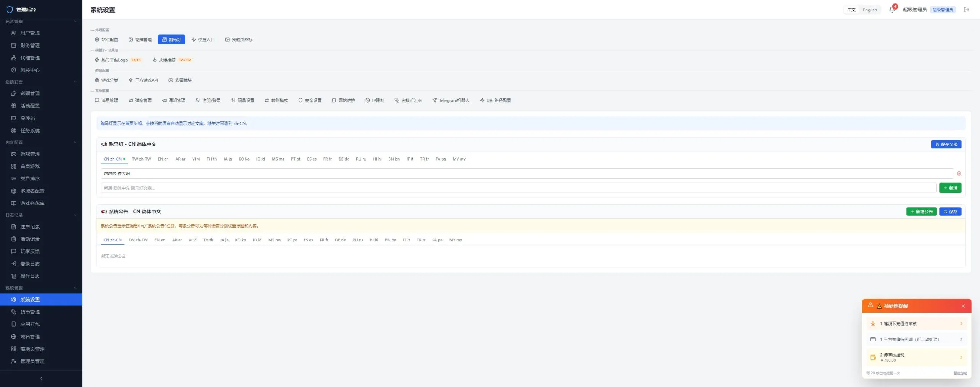
Task: Open the 站点配置 settings tab
Action: point(106,39)
